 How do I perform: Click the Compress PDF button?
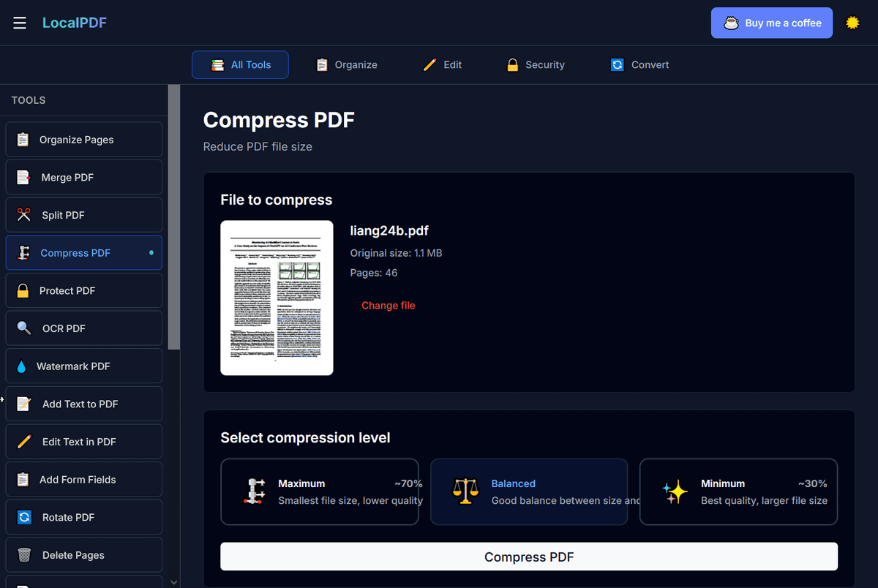(529, 557)
